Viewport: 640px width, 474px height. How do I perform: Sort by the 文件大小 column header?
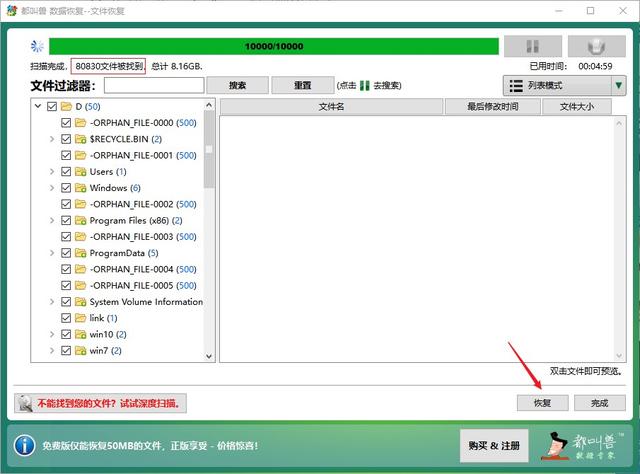[x=577, y=107]
